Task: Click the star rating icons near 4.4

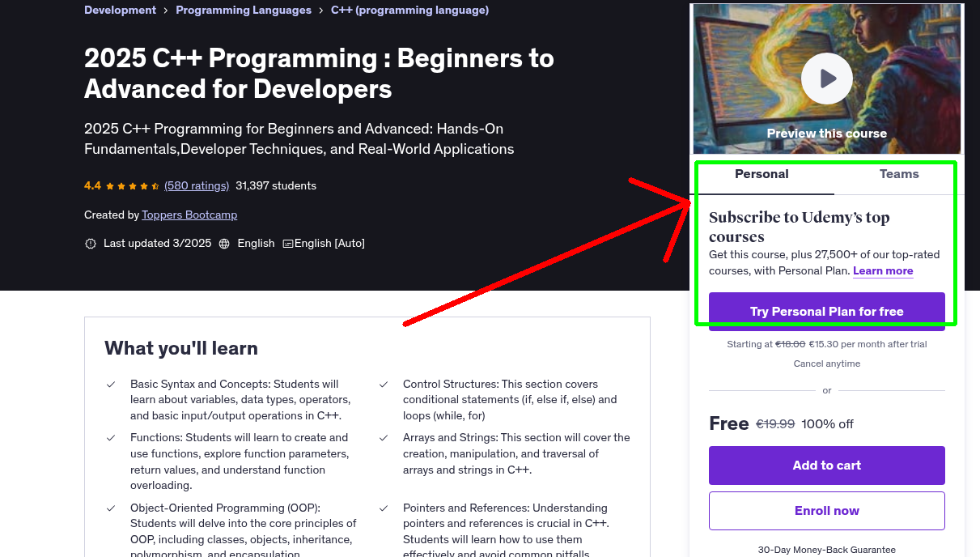Action: (x=131, y=185)
